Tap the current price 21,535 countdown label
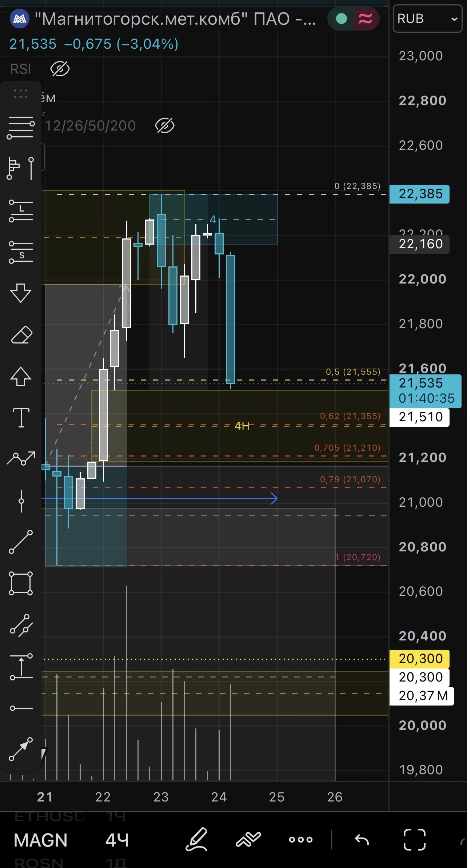This screenshot has width=467, height=868. point(426,391)
